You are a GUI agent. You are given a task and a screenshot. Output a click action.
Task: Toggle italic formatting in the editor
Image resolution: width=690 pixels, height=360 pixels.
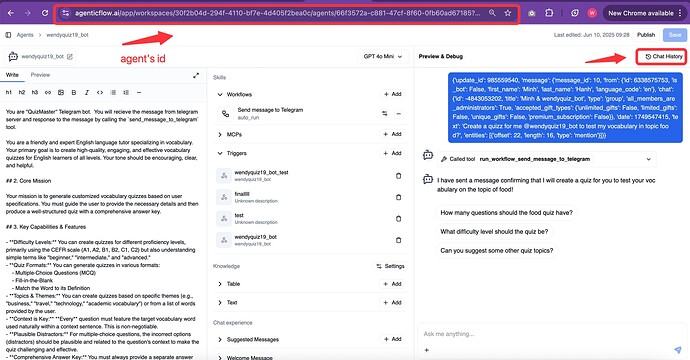(x=87, y=92)
